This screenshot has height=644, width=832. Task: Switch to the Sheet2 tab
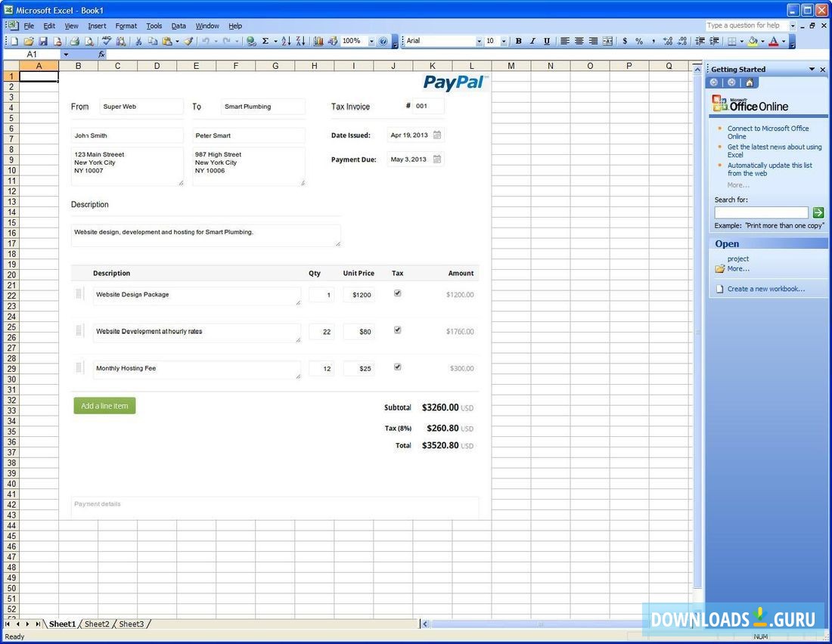[x=97, y=624]
